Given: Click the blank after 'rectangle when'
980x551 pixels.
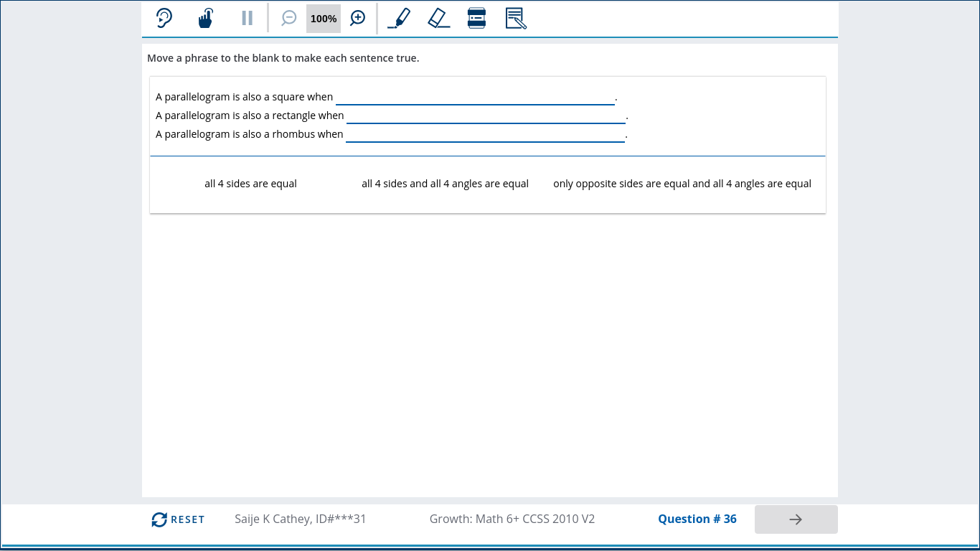Looking at the screenshot, I should point(486,116).
